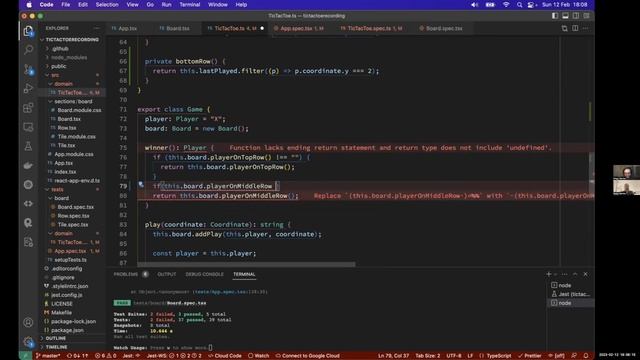Open the Testing flask view
This screenshot has height=360, width=640.
[28, 146]
